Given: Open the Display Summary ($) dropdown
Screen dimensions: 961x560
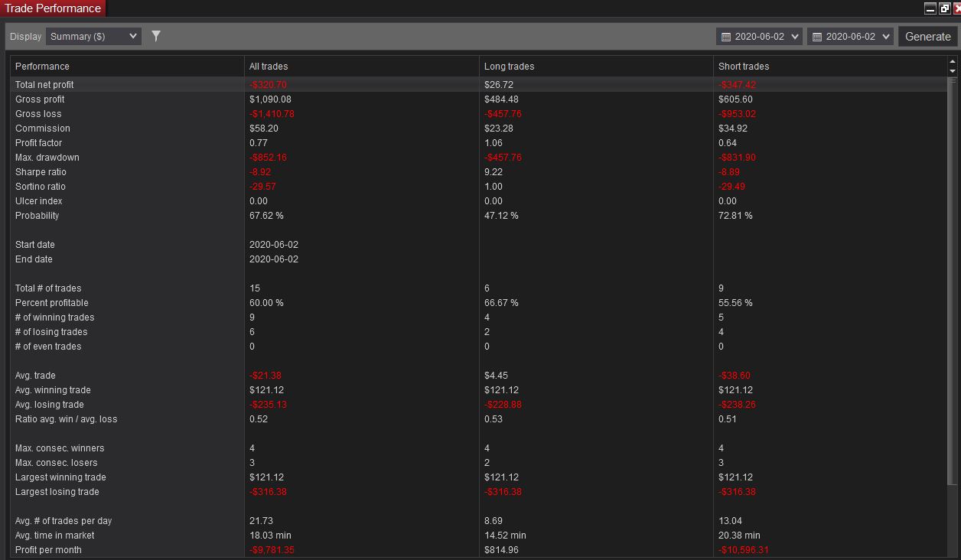Looking at the screenshot, I should [93, 36].
